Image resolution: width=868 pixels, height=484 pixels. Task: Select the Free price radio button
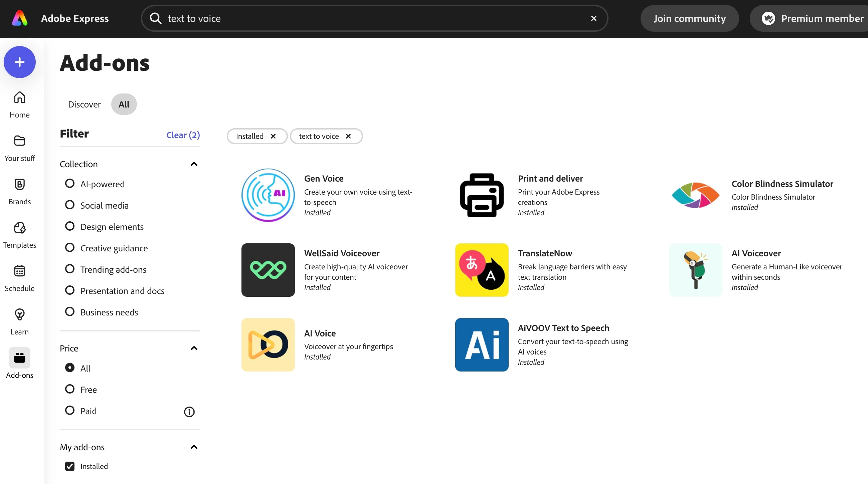pyautogui.click(x=70, y=389)
